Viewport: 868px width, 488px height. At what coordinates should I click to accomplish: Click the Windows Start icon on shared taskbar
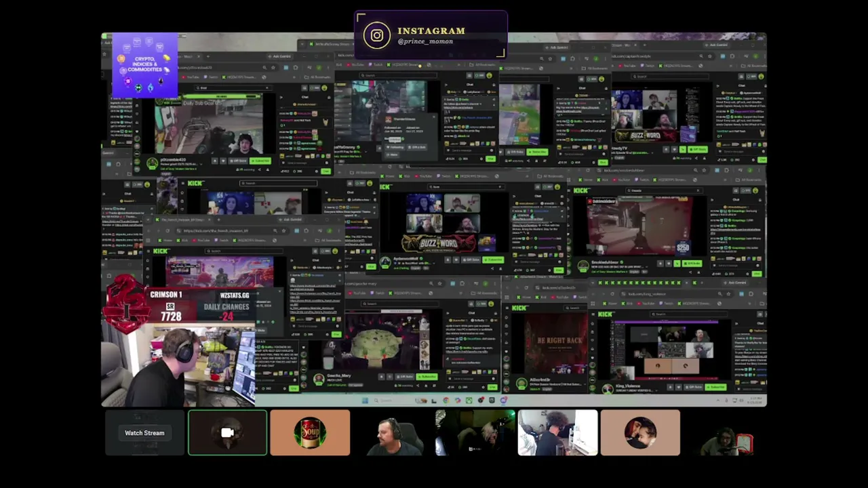pos(365,401)
